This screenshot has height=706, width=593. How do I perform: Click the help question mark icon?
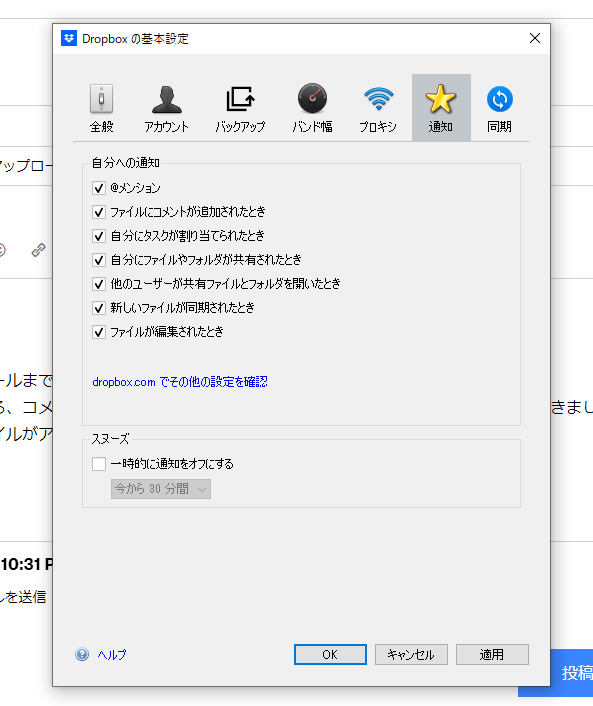(82, 654)
